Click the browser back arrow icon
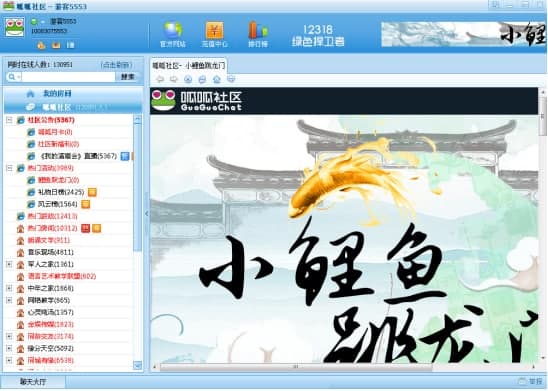 [160, 79]
